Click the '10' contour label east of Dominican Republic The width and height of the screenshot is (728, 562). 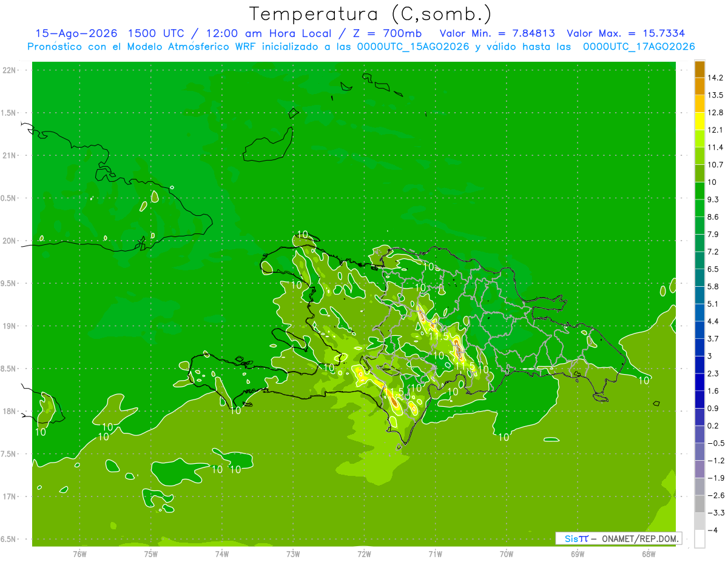coord(644,381)
